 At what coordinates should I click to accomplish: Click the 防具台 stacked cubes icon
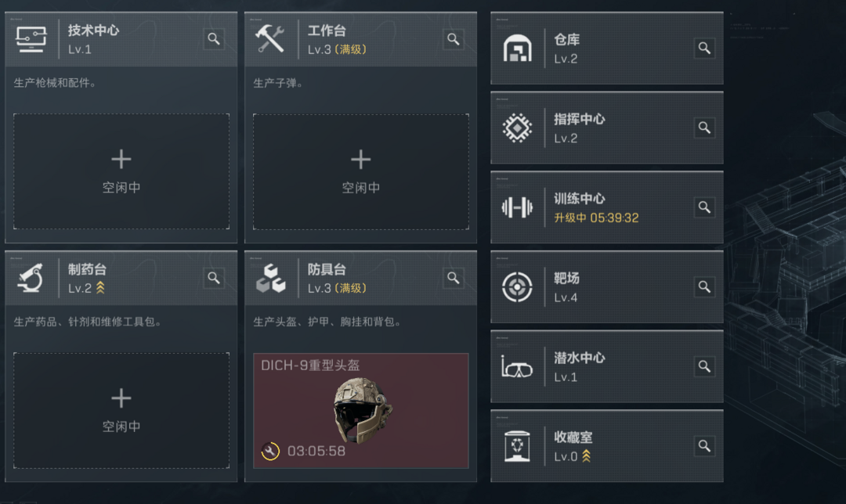tap(271, 278)
